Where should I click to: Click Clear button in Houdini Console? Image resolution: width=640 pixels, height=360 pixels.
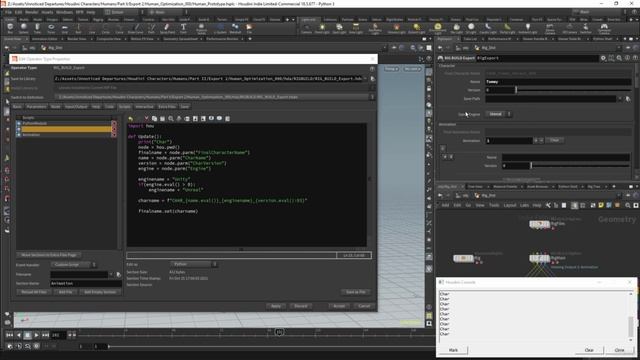coord(589,350)
